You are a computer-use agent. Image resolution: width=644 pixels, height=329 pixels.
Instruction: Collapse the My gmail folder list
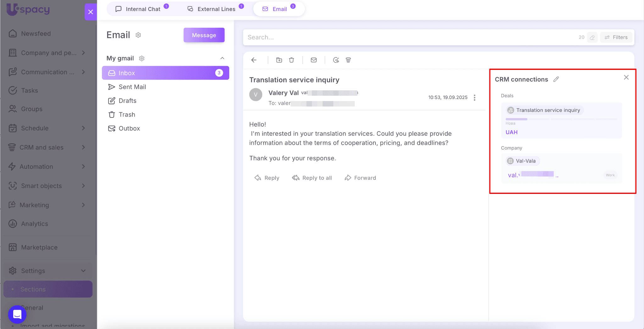222,58
